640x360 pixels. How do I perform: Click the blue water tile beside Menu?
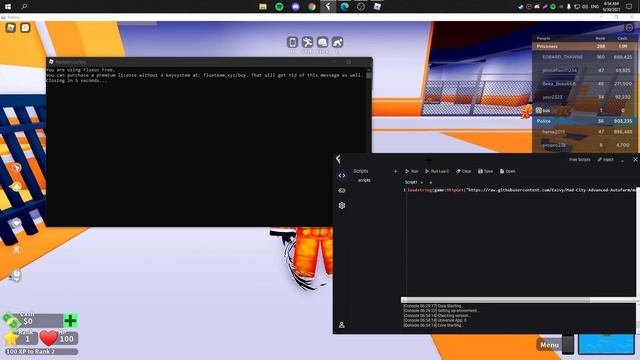click(606, 345)
